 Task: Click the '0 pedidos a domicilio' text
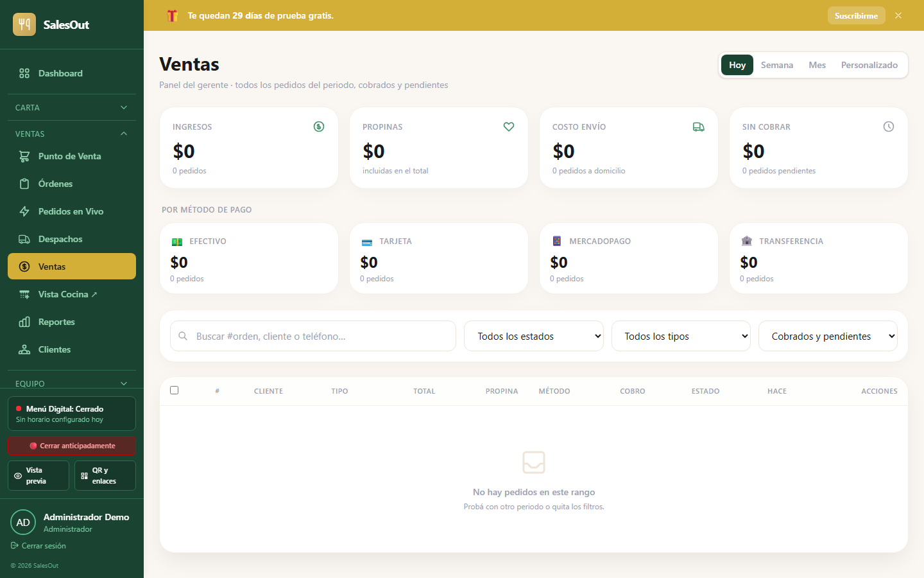(x=588, y=171)
